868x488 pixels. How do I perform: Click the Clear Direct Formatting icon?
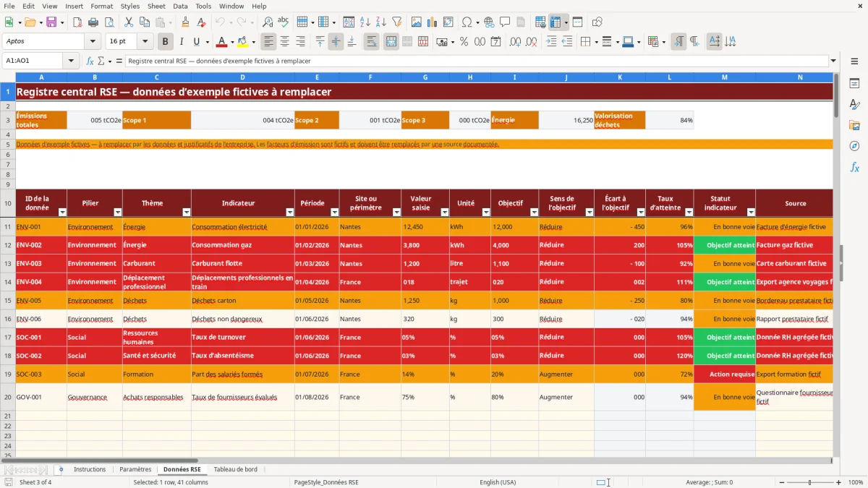pyautogui.click(x=200, y=22)
